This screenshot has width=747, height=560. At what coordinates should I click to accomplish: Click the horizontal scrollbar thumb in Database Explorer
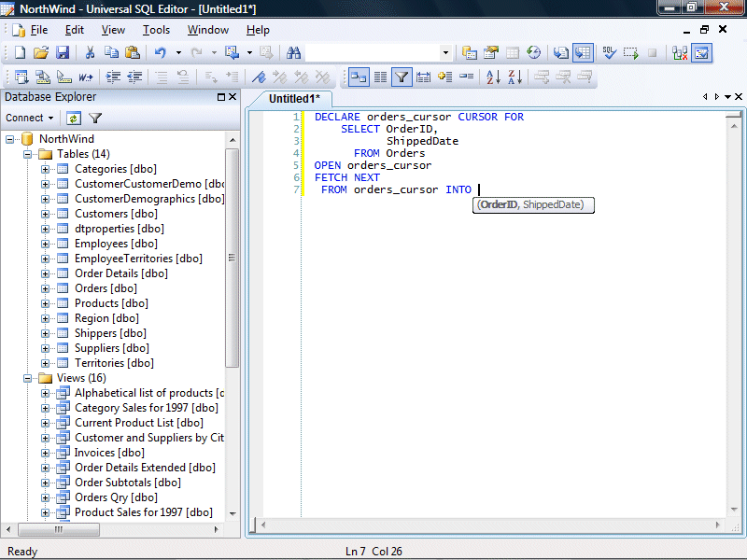(x=59, y=529)
